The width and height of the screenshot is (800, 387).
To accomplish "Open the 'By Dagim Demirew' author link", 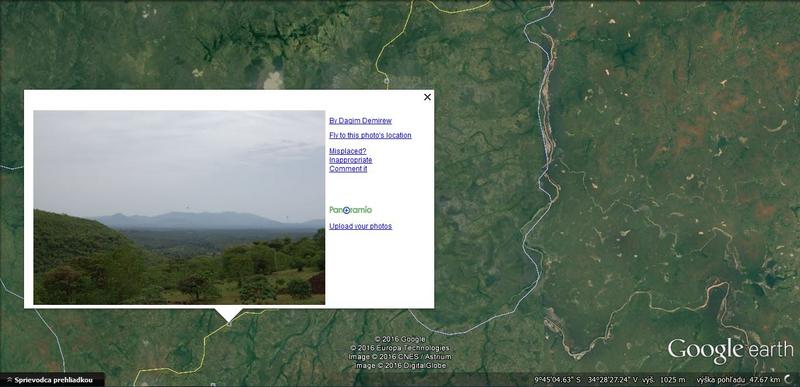I will 360,121.
